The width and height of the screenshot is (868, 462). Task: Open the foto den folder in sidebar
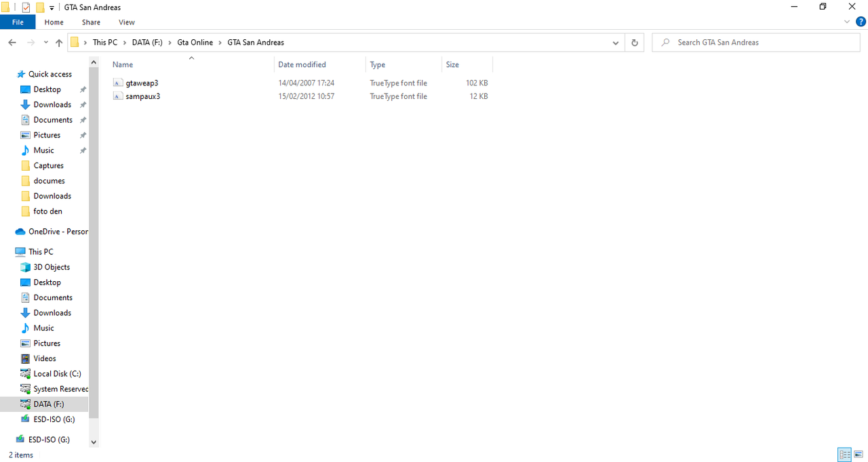click(x=47, y=211)
